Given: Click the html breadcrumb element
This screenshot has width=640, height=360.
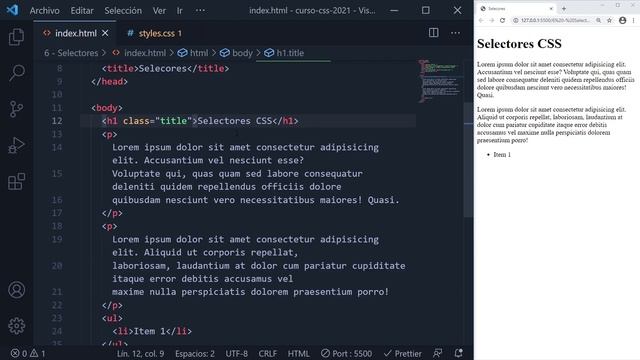Looking at the screenshot, I should point(193,53).
